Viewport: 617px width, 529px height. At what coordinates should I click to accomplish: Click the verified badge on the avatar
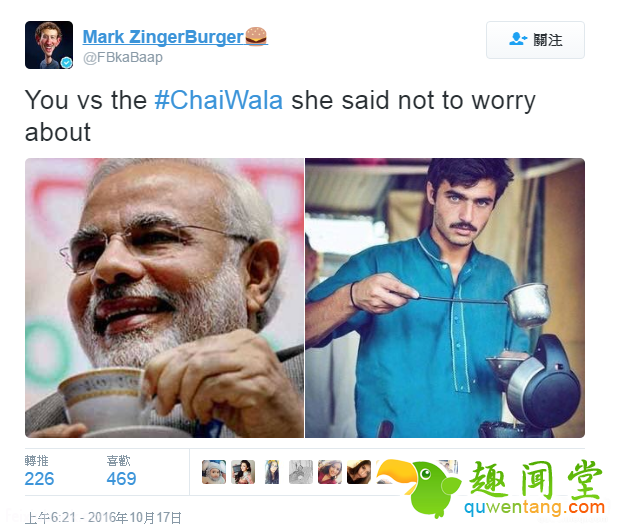(x=67, y=62)
